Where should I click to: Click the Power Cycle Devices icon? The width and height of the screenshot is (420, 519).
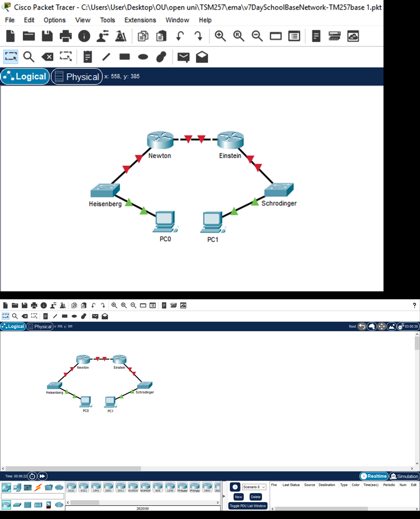tap(32, 476)
